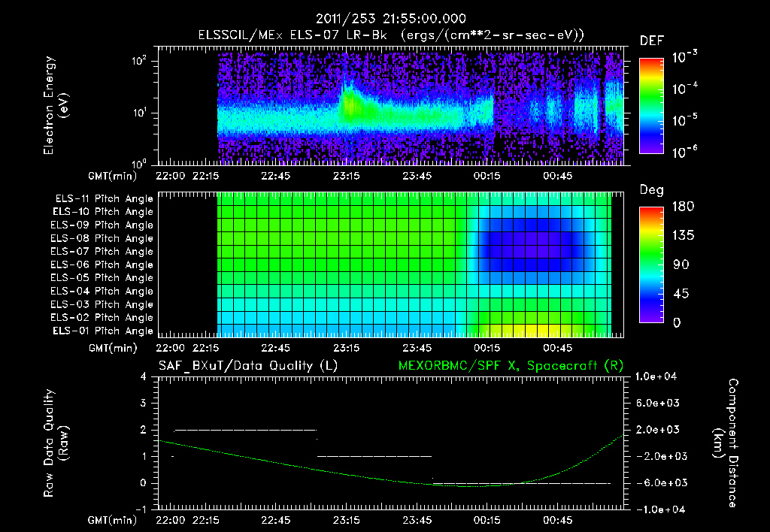Click the DEF color bar
This screenshot has width=770, height=532.
[651, 106]
